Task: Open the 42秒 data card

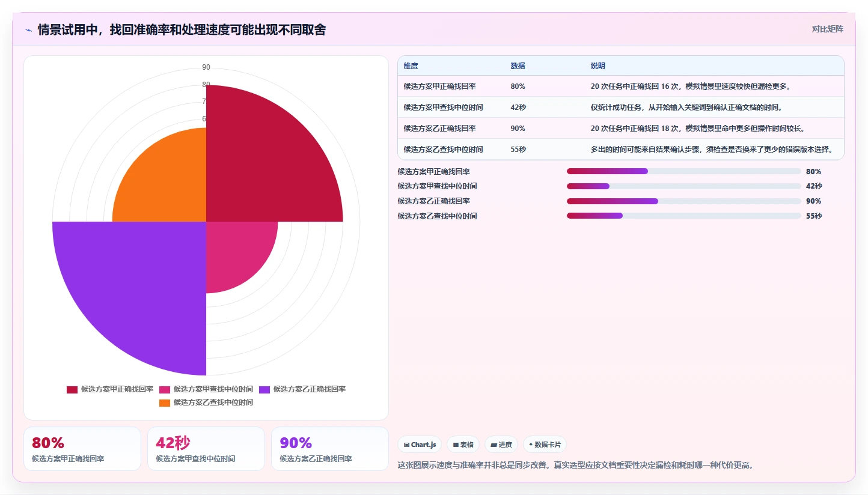Action: pyautogui.click(x=206, y=449)
